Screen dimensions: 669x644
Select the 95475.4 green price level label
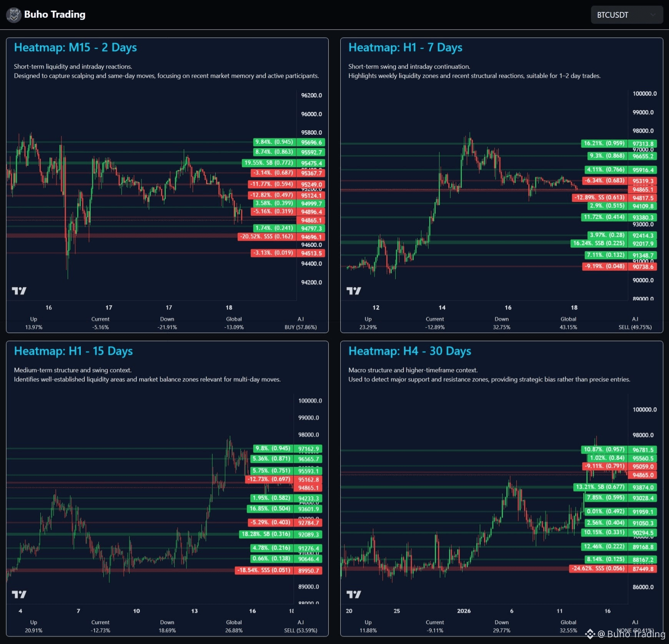[311, 163]
